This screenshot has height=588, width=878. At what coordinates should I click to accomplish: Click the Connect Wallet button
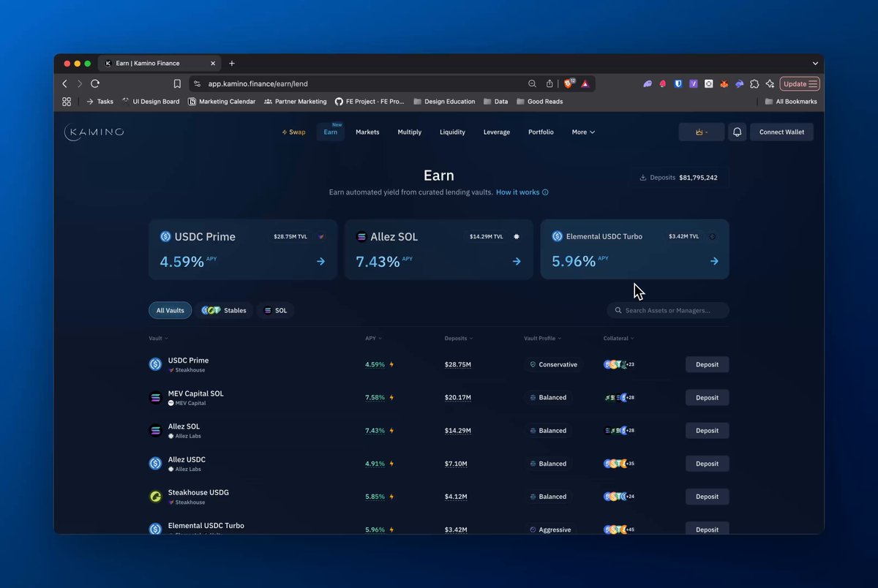pyautogui.click(x=781, y=132)
